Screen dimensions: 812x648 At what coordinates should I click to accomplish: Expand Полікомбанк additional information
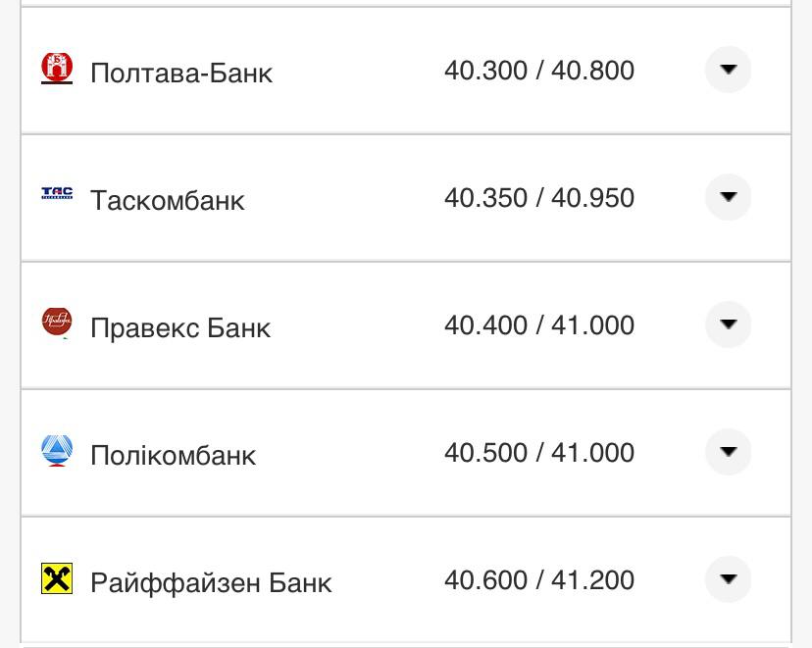coord(728,452)
